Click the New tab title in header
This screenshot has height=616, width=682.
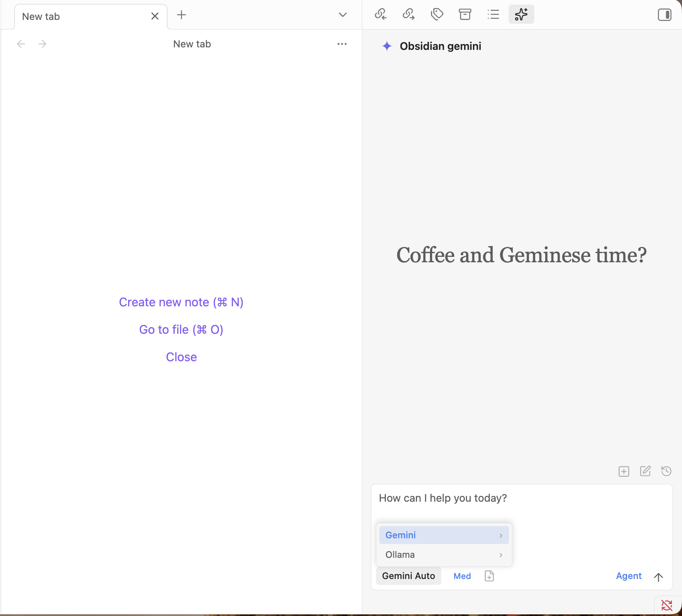pos(192,44)
